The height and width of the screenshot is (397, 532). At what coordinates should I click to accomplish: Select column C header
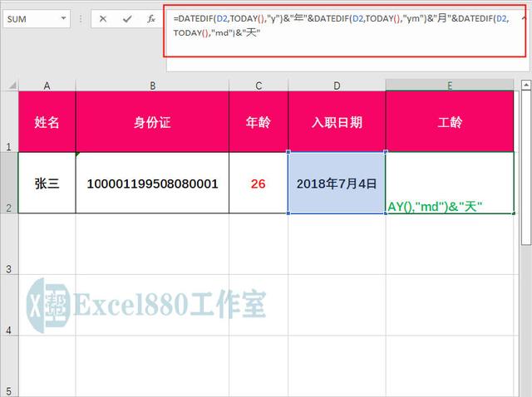[259, 86]
